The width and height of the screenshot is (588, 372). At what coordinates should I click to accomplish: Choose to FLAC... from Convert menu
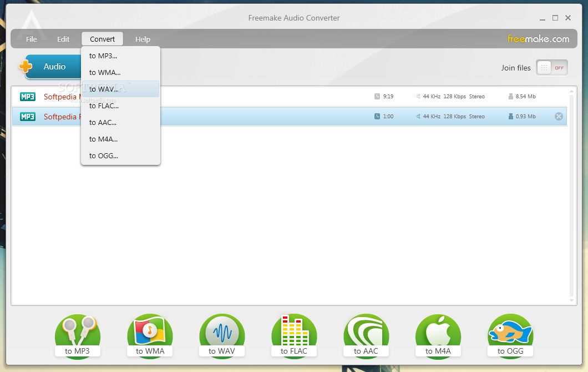(x=120, y=106)
